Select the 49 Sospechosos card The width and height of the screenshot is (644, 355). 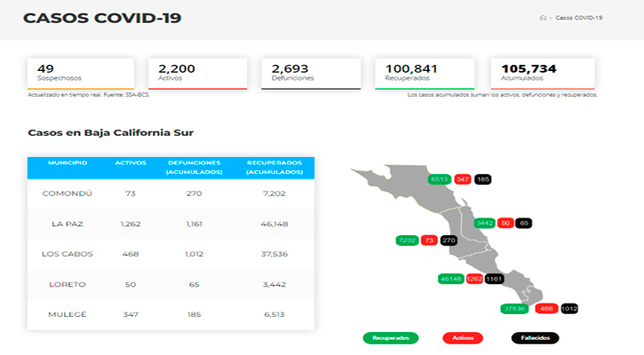[x=81, y=74]
